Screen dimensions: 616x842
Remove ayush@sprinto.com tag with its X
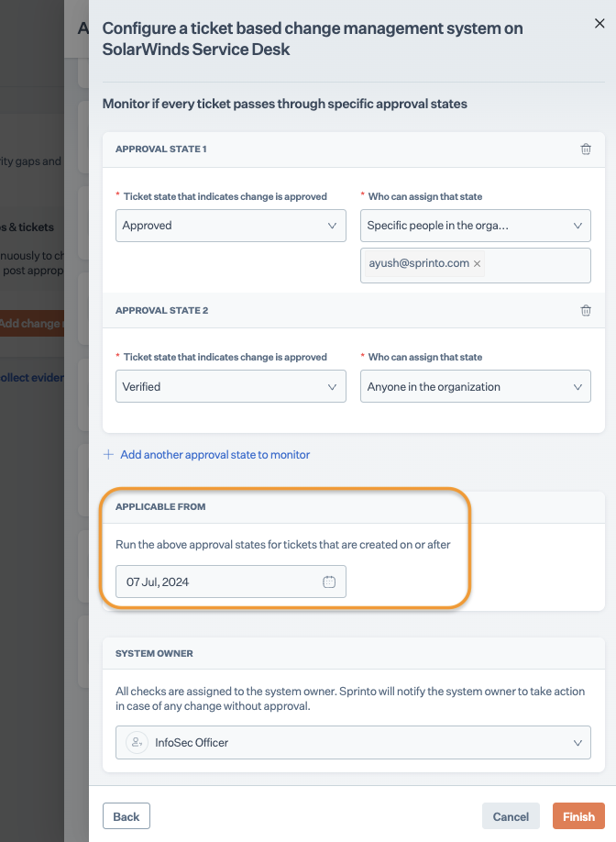[477, 263]
